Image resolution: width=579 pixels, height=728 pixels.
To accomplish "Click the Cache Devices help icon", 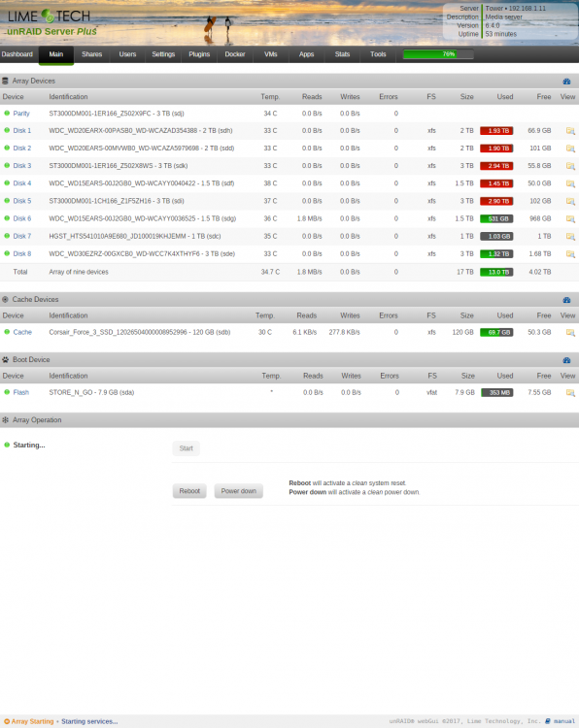I will pos(566,300).
